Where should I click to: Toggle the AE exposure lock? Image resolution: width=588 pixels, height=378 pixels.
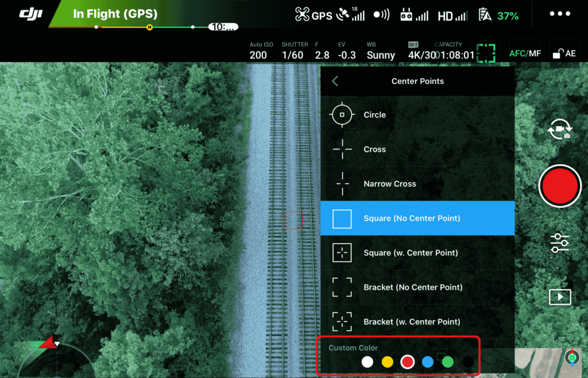point(564,53)
